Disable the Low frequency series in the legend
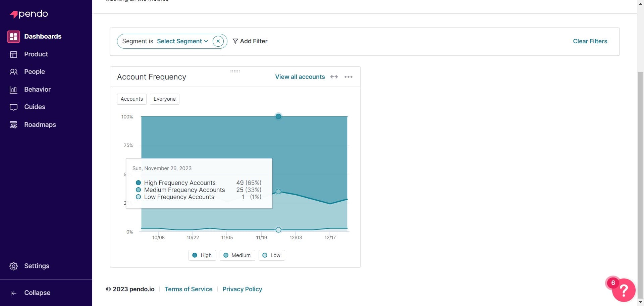644x306 pixels. 271,255
